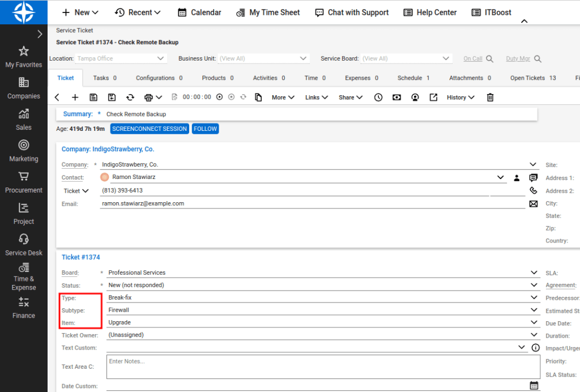Create a new ticket with the plus icon
This screenshot has width=580, height=392.
[x=75, y=97]
